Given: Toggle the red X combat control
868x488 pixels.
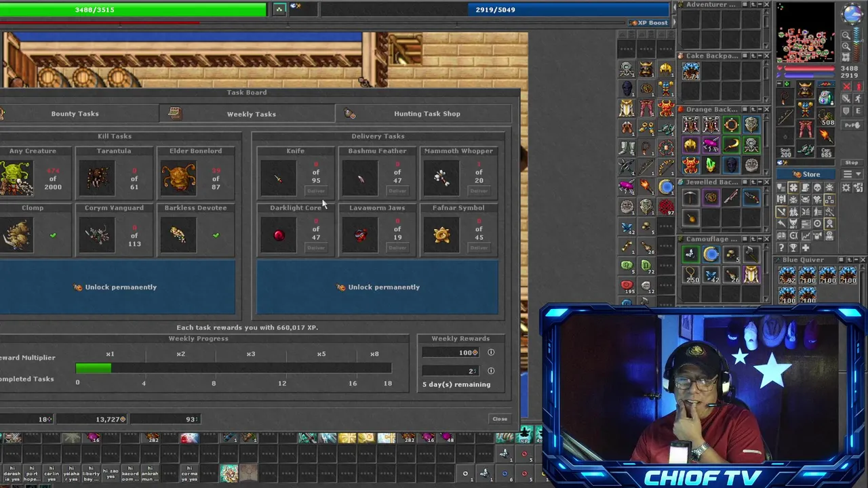Looking at the screenshot, I should tap(847, 86).
